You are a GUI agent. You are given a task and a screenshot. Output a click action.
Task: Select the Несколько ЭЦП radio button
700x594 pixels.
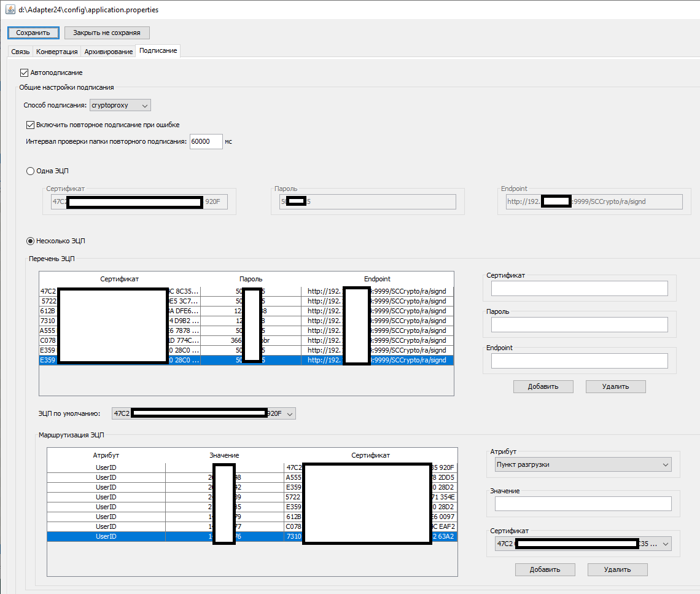pos(30,241)
